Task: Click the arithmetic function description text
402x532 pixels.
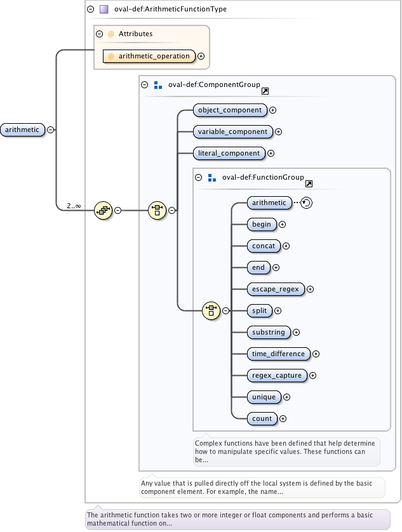Action: click(x=229, y=519)
